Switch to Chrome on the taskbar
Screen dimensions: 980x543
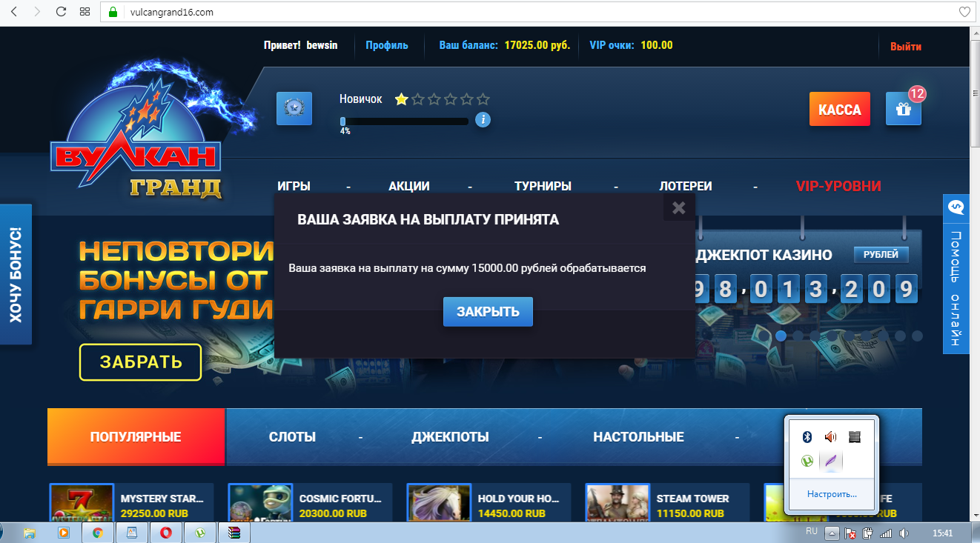coord(98,533)
